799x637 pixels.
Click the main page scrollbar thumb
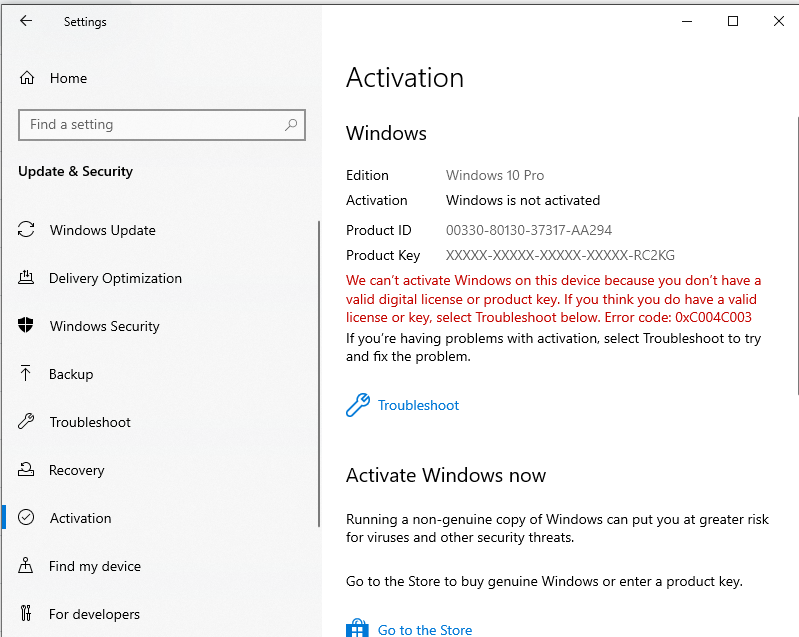click(797, 255)
